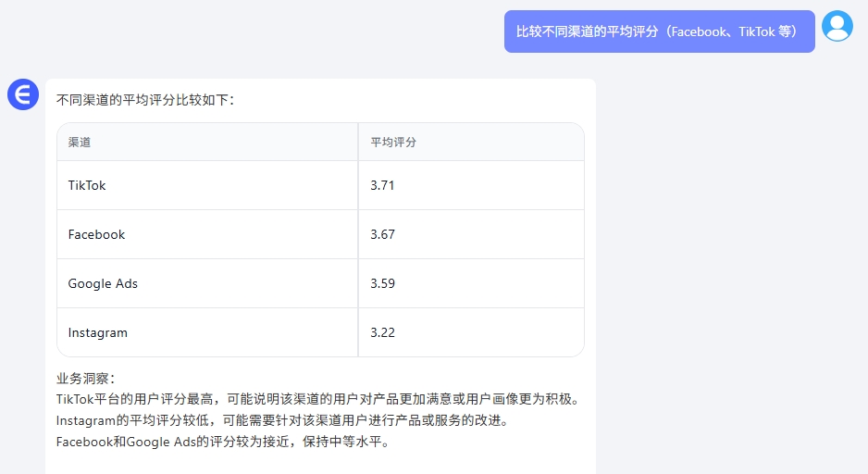Click the "业务洞察" heading
The width and height of the screenshot is (868, 474).
pyautogui.click(x=86, y=379)
